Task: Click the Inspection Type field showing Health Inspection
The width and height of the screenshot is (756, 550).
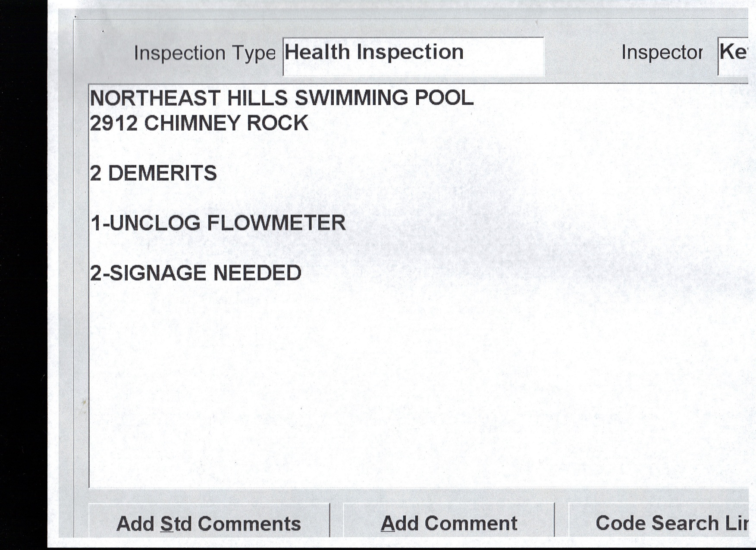Action: click(x=413, y=56)
